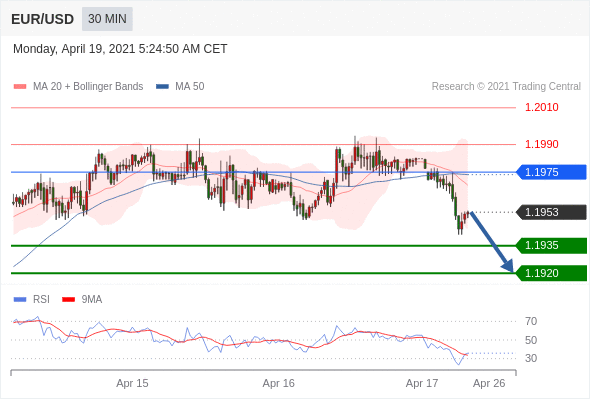Click the blue downward trend arrow head

click(x=508, y=266)
